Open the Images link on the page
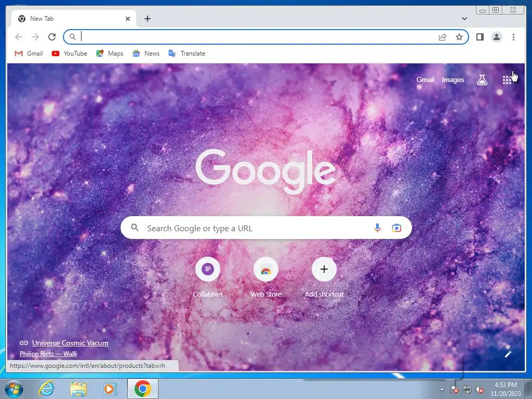Screen dimensions: 532x399 (453, 79)
